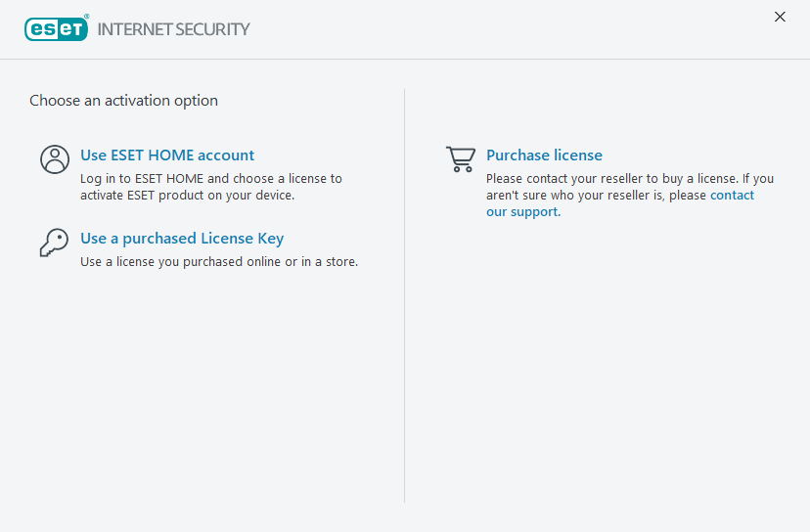The height and width of the screenshot is (532, 810).
Task: Click the registered trademark symbol by ESET logo
Action: (87, 17)
